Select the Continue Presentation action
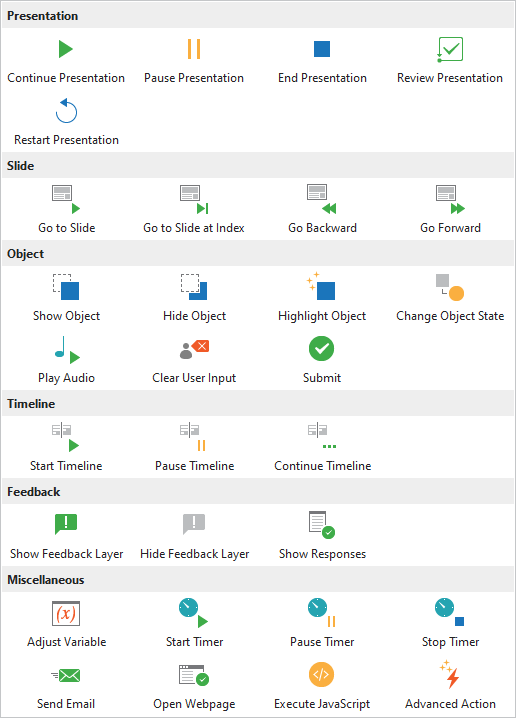The height and width of the screenshot is (719, 517). 66,61
